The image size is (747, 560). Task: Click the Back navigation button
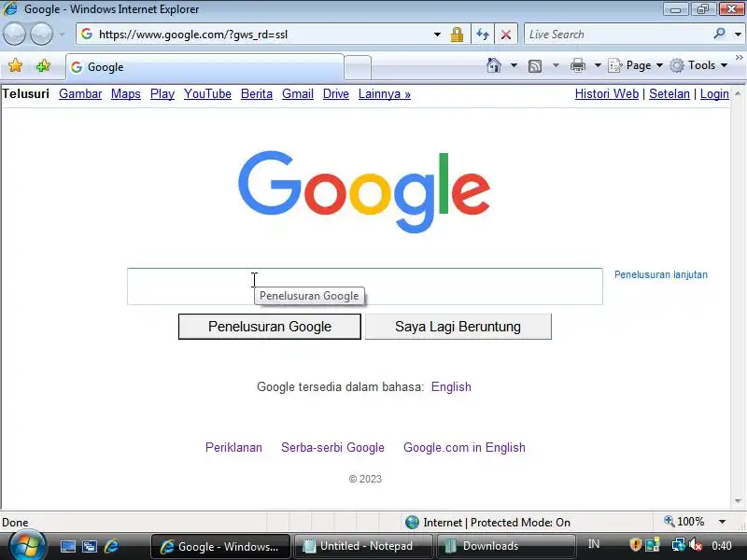coord(14,35)
